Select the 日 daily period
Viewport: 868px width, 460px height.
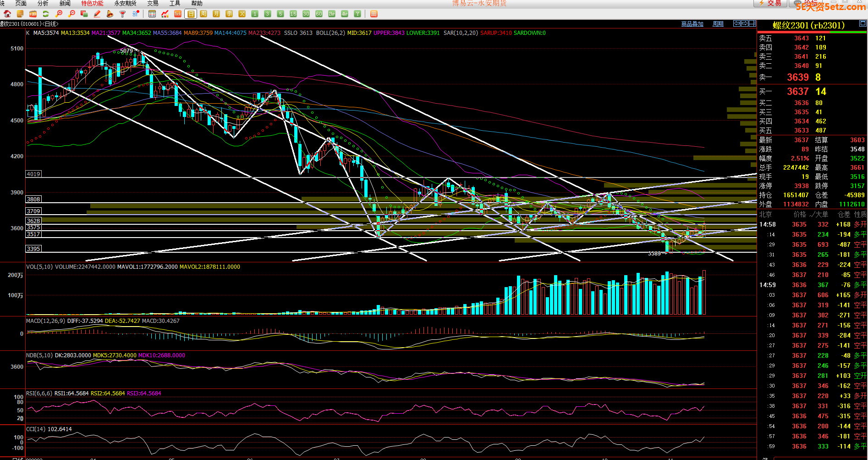click(x=191, y=14)
